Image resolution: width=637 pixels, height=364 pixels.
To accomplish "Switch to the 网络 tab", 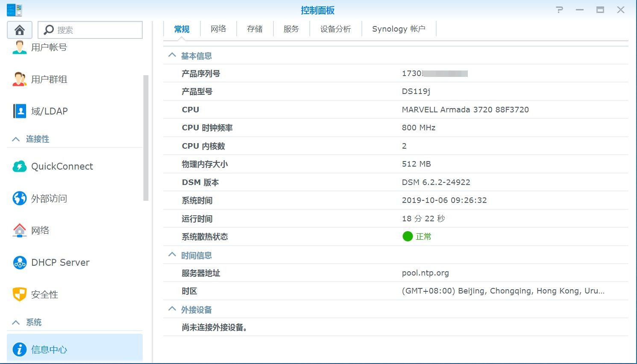I will [218, 29].
